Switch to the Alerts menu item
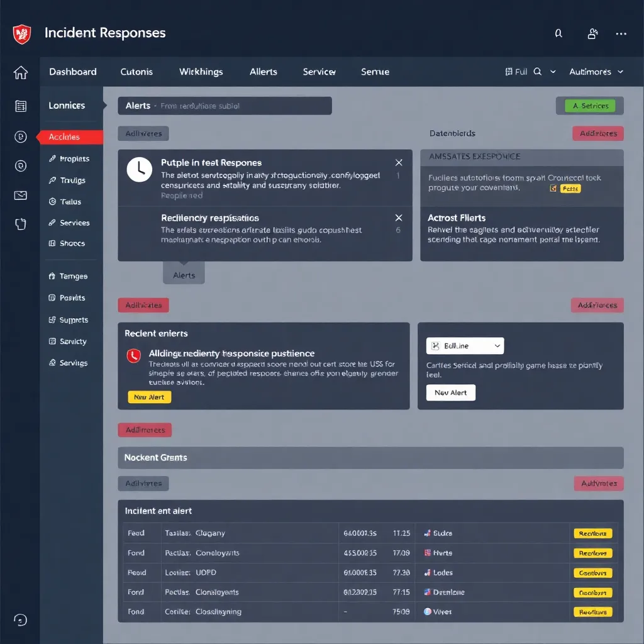 (263, 72)
